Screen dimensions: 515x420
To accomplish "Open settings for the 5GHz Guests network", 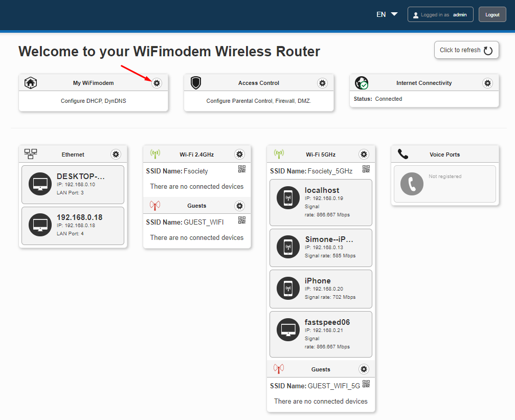I will click(364, 369).
